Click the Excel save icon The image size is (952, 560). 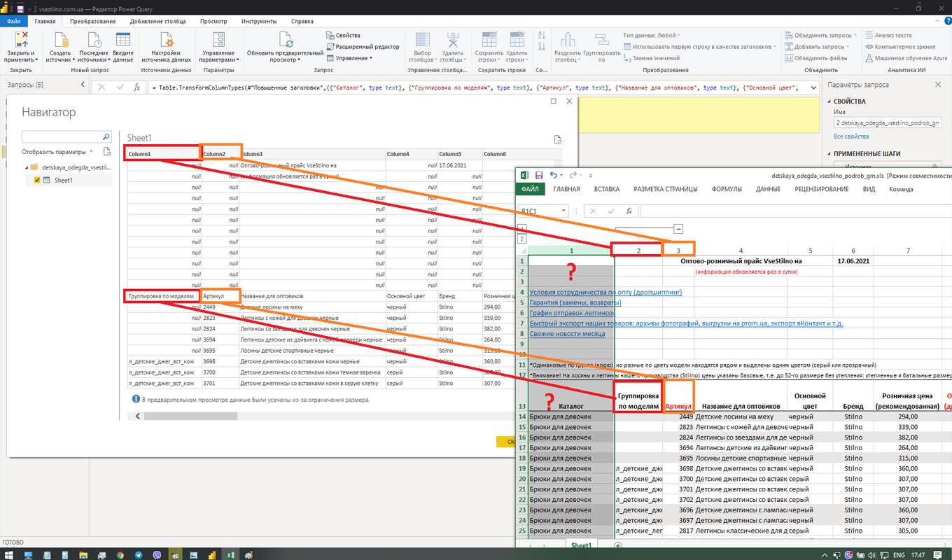point(539,175)
